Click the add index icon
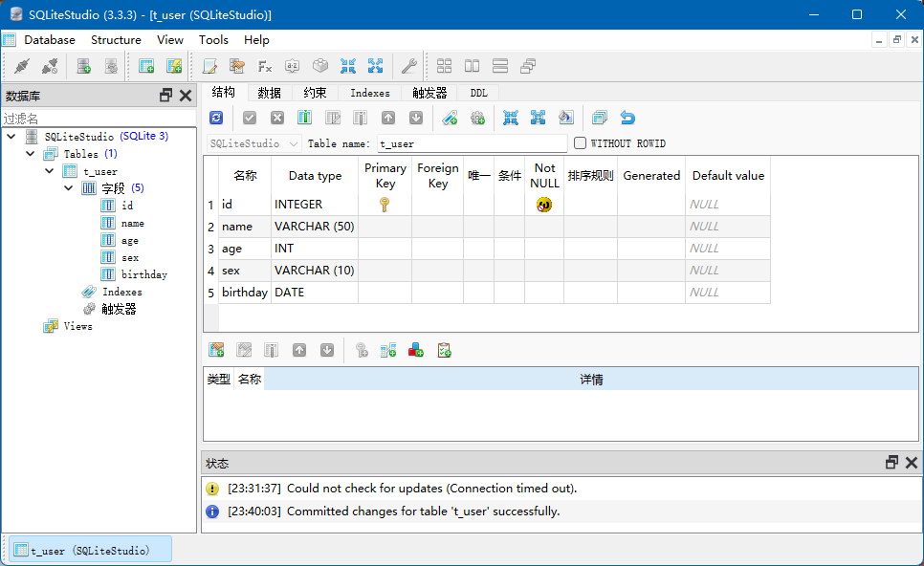 [450, 118]
